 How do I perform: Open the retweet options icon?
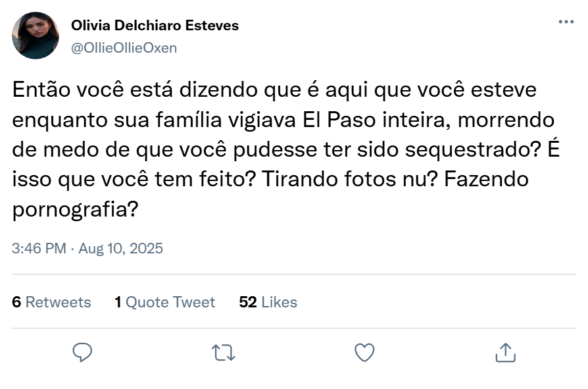224,353
